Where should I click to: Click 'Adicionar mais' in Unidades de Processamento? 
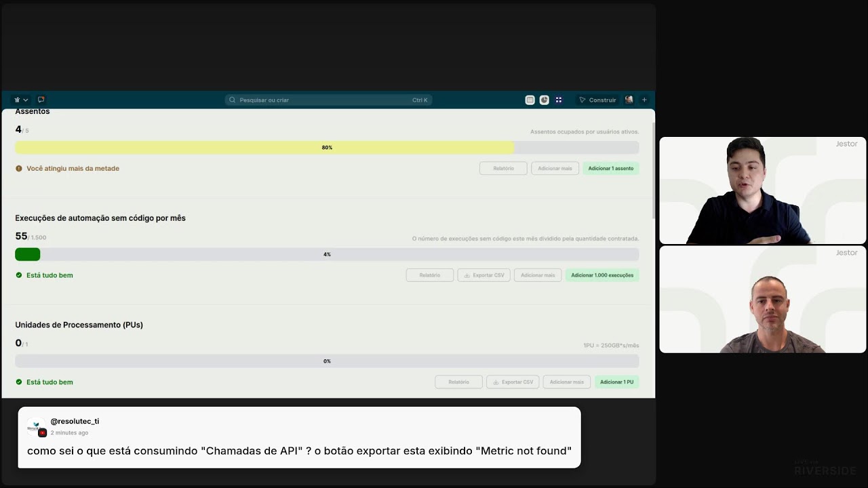[x=567, y=382]
